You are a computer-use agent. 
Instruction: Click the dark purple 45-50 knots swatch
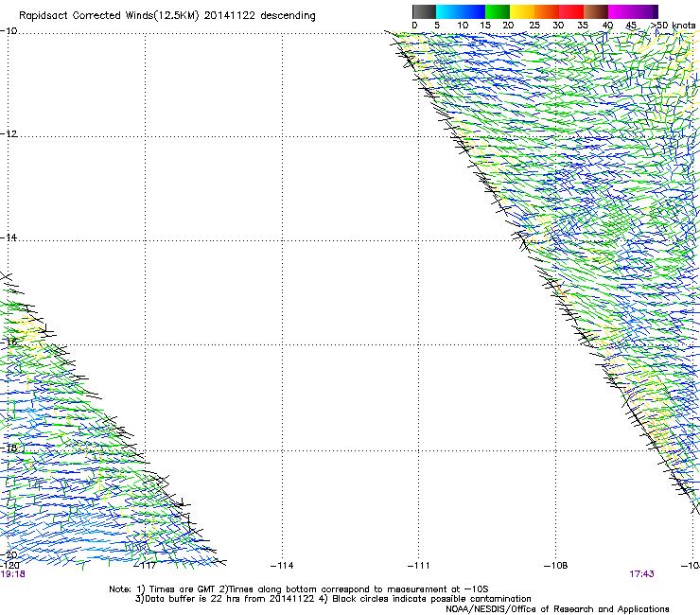pyautogui.click(x=645, y=11)
